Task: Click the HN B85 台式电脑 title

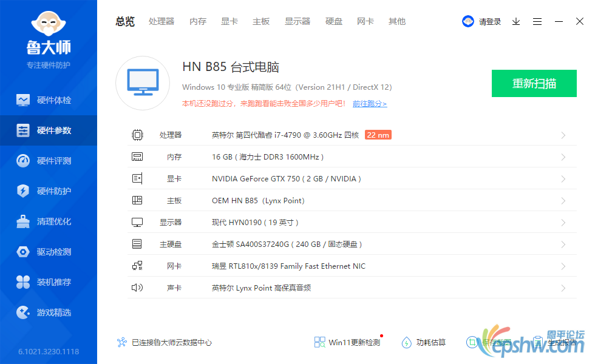Action: [231, 67]
